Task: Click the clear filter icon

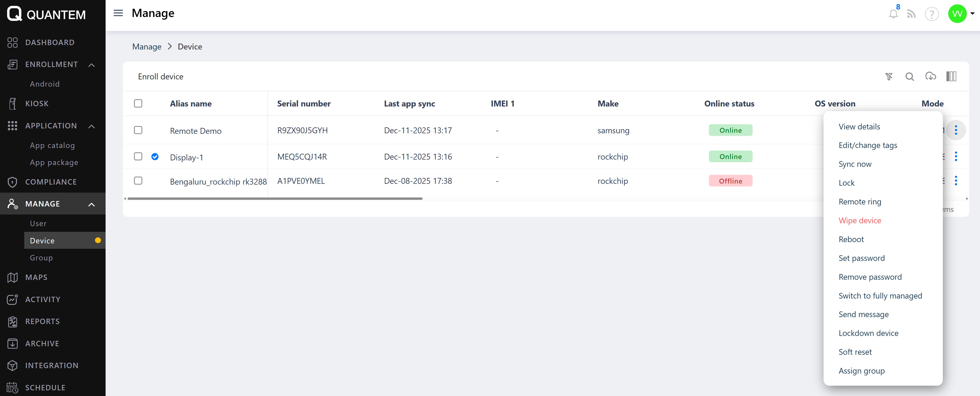Action: coord(889,77)
